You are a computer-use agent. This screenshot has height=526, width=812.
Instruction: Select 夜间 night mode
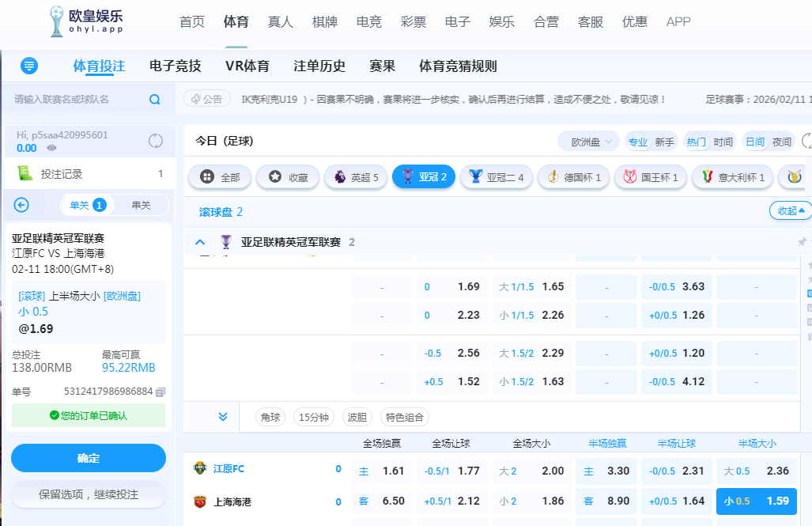[x=781, y=142]
